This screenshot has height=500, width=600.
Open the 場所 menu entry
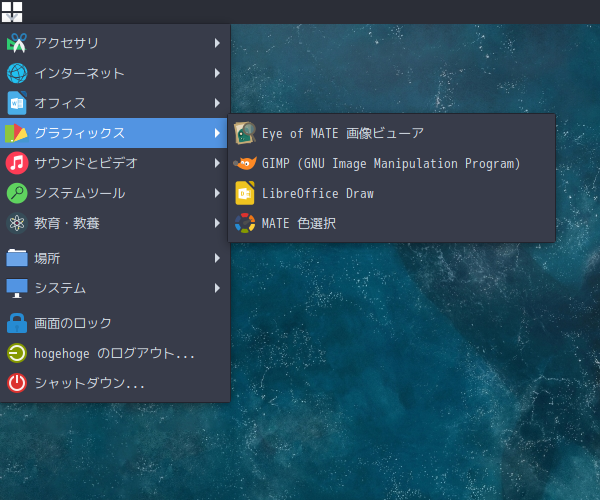pos(114,258)
